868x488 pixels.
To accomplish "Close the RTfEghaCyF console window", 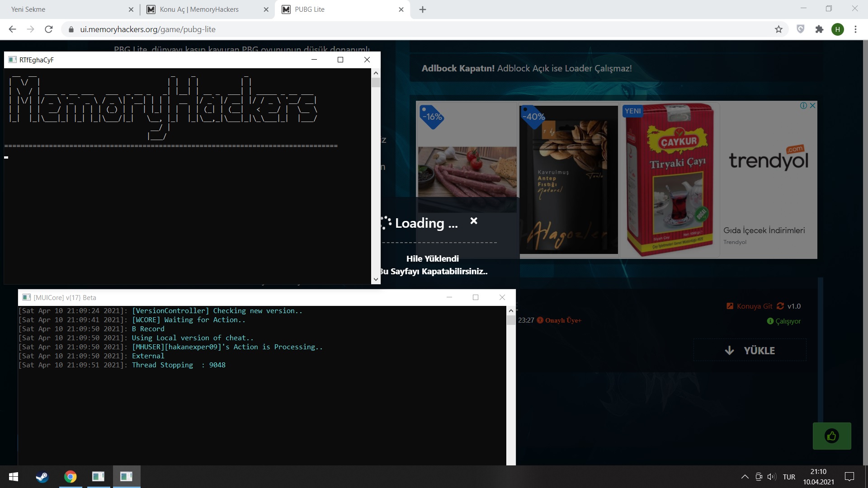I will tap(367, 60).
